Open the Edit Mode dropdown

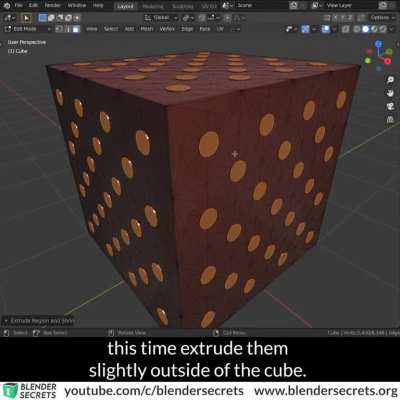28,29
